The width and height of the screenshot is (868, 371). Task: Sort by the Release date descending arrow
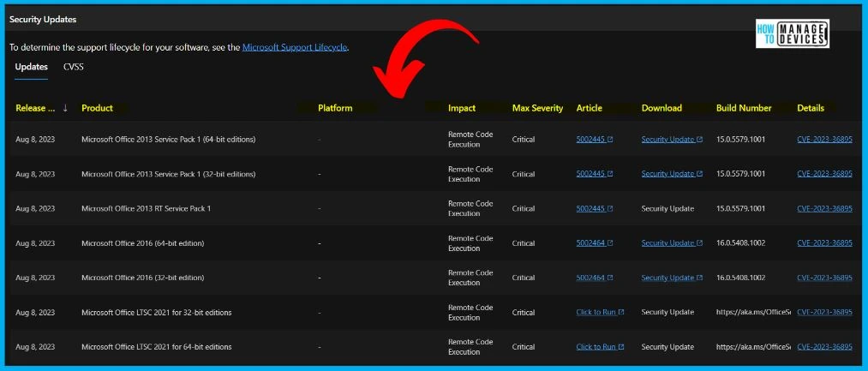click(x=65, y=109)
